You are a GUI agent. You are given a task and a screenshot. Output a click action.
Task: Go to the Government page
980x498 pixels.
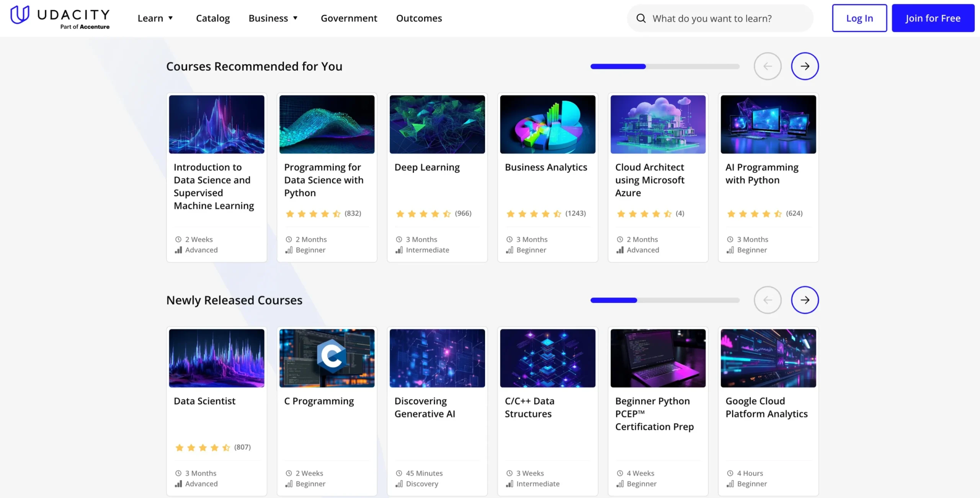click(349, 18)
